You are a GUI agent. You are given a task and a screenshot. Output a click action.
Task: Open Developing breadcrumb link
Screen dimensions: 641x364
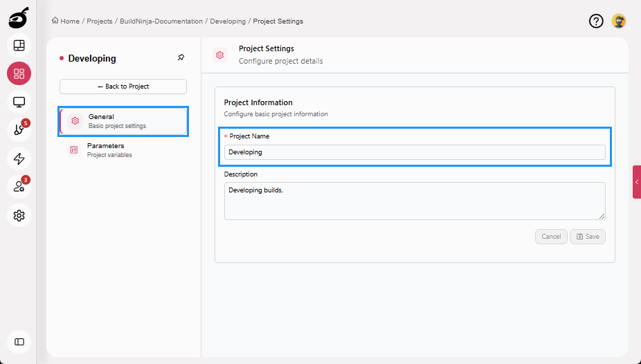(228, 21)
